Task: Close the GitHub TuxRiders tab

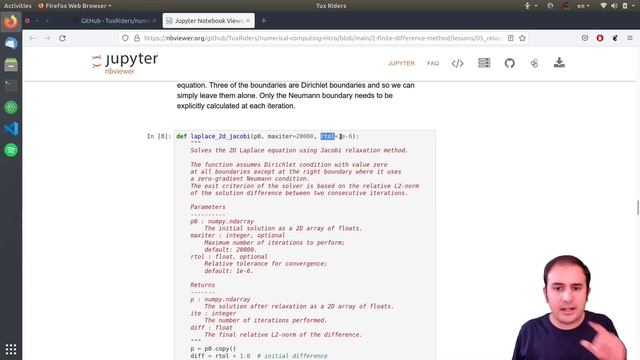Action: 155,20
